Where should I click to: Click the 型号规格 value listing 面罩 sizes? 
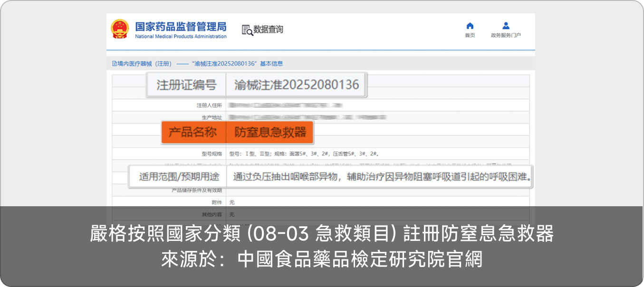pos(304,154)
